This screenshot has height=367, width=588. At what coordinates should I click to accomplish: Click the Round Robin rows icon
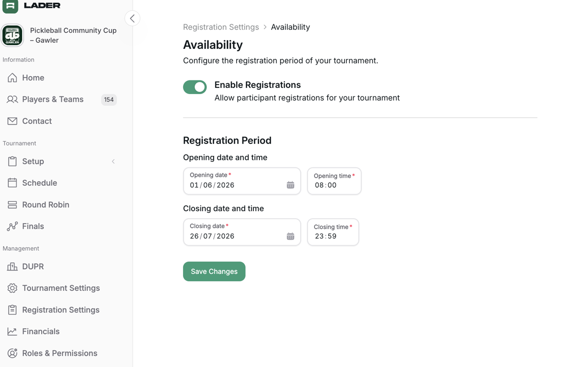tap(12, 205)
